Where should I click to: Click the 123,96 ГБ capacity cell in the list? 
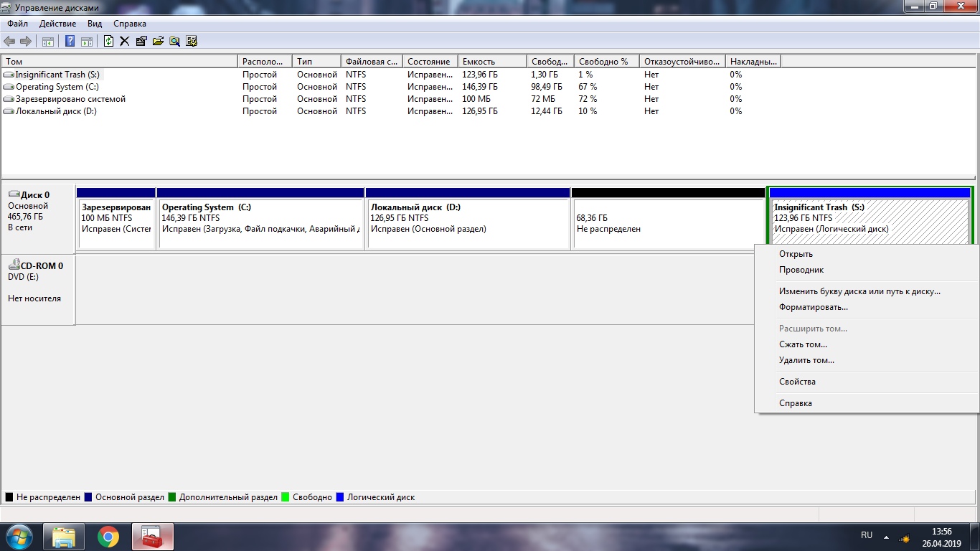pyautogui.click(x=480, y=75)
